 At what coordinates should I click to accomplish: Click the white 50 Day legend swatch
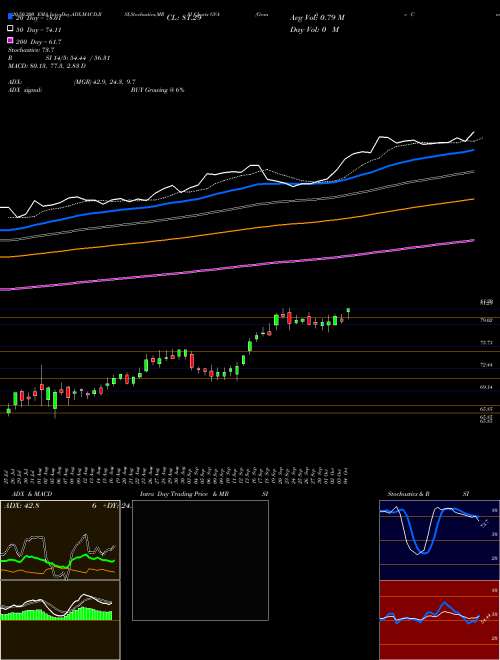point(10,29)
